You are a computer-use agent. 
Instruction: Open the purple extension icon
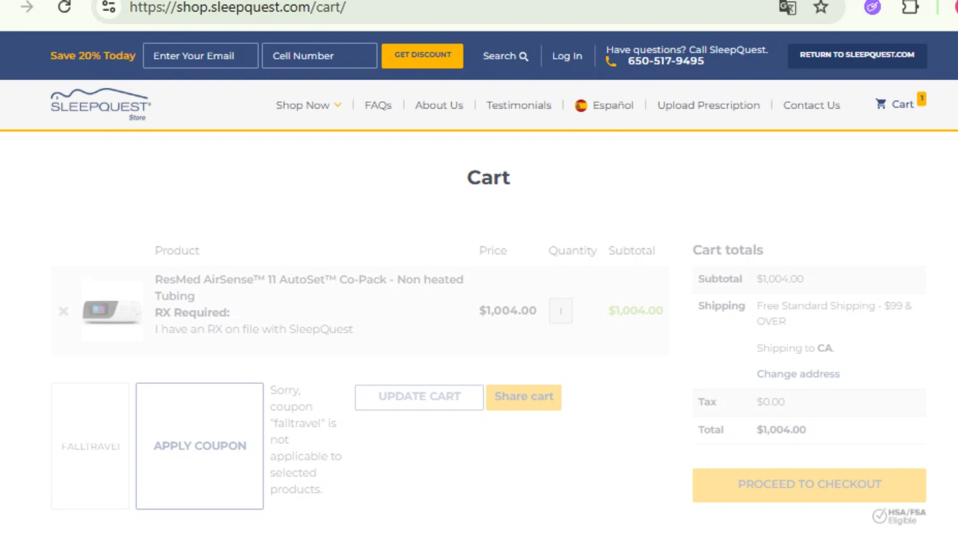point(872,7)
